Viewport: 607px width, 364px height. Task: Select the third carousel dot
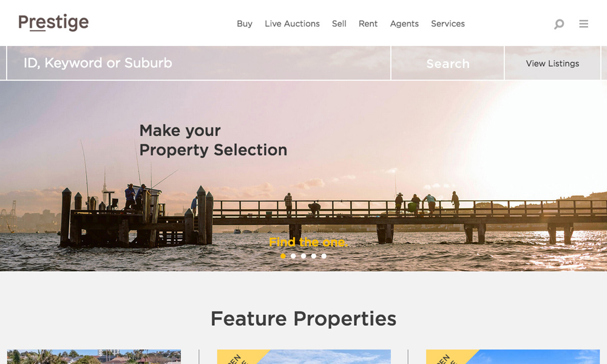click(303, 256)
